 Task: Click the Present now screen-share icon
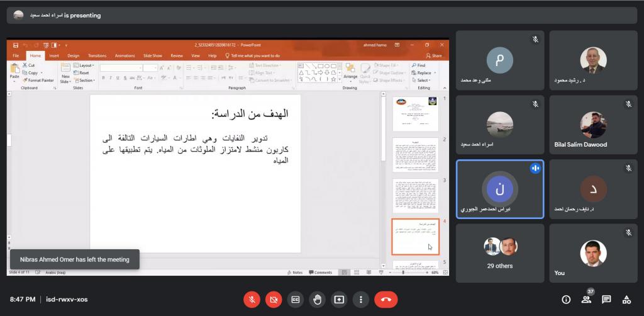[x=338, y=300]
